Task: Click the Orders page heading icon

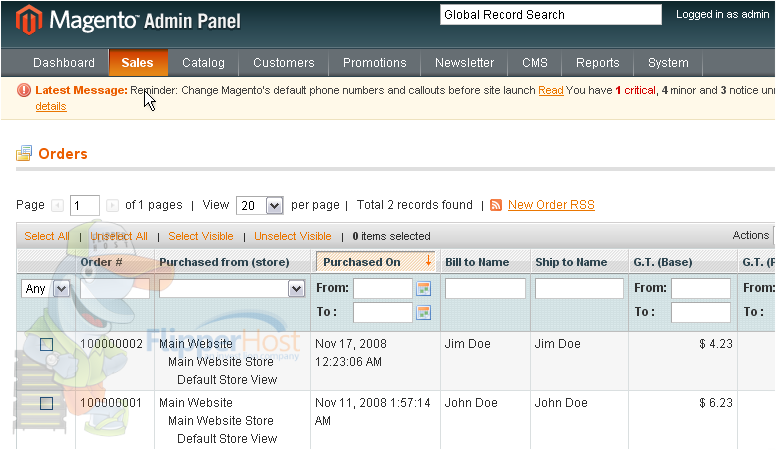Action: [24, 153]
